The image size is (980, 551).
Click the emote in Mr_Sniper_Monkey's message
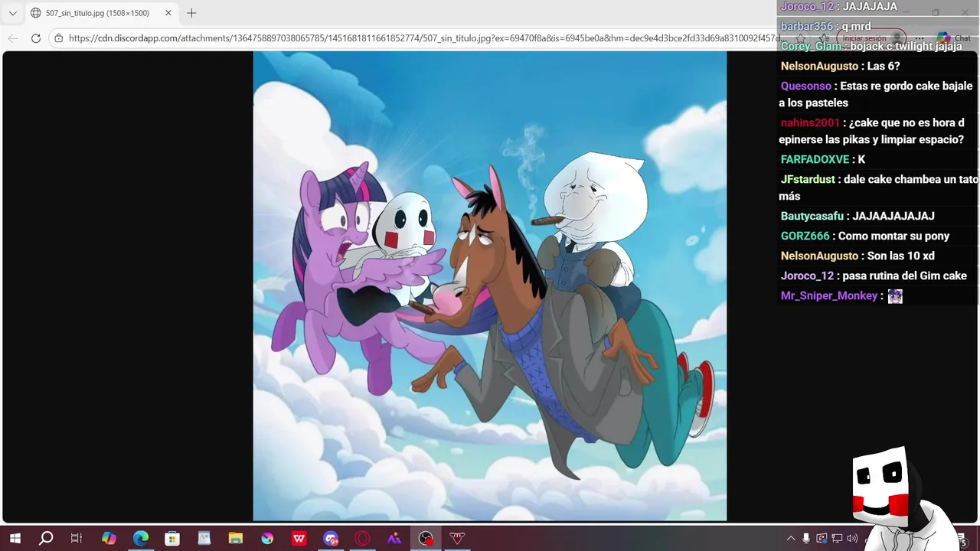coord(895,296)
